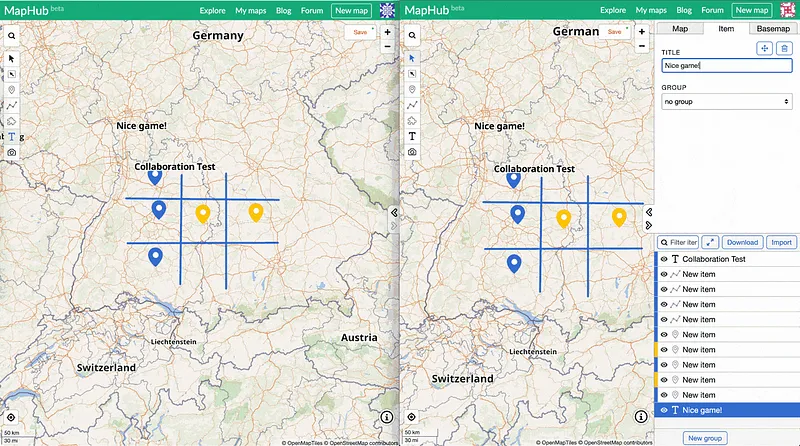This screenshot has width=800, height=446.
Task: Click the geolocate icon at bottom of left map
Action: coord(11,416)
